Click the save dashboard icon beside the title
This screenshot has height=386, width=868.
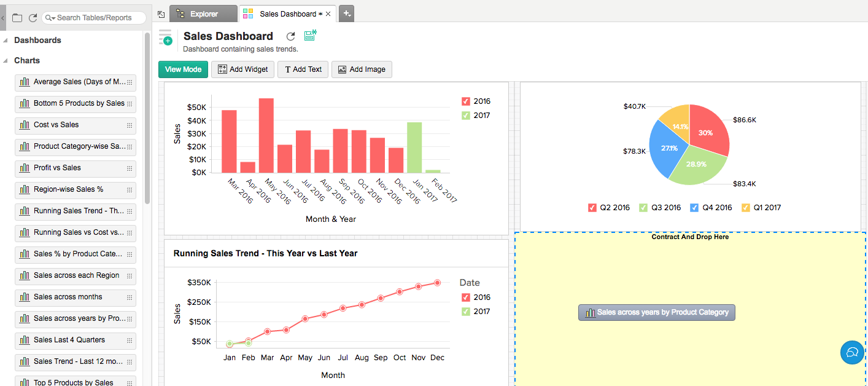coord(310,36)
